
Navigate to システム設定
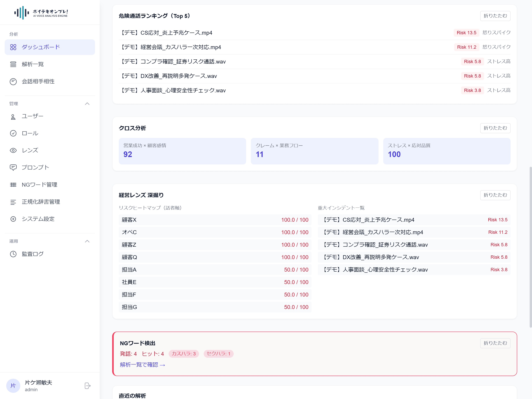pos(38,219)
